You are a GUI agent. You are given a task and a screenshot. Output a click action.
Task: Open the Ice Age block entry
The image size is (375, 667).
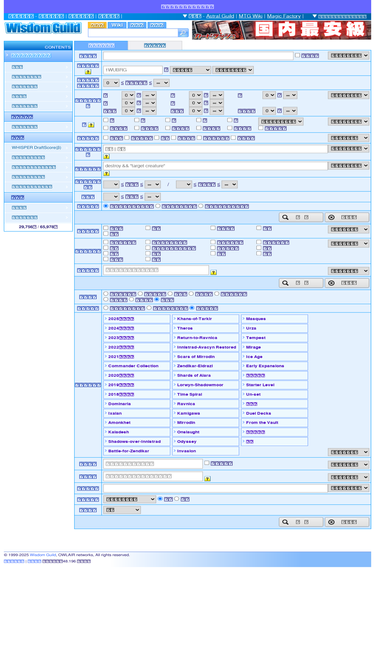[275, 356]
